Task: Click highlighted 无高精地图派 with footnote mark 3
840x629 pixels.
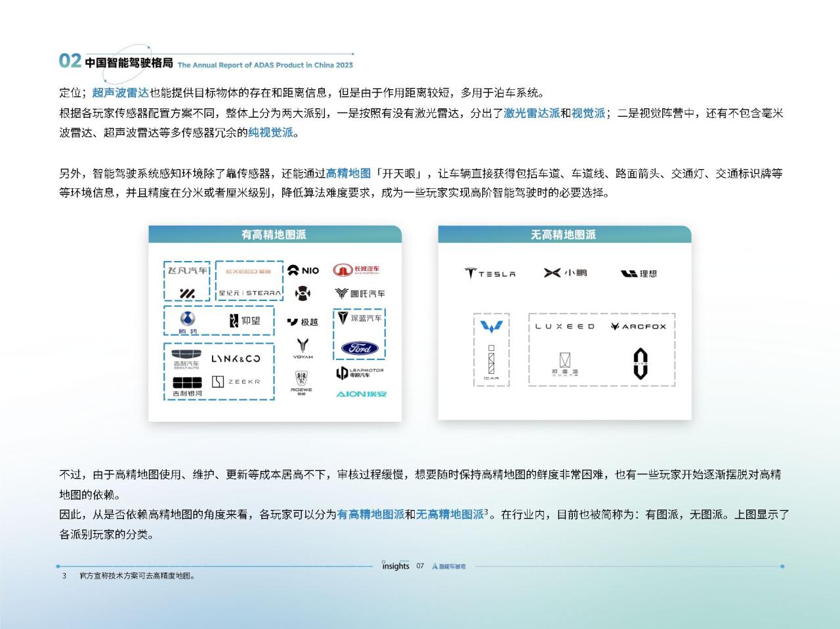Action: 450,514
